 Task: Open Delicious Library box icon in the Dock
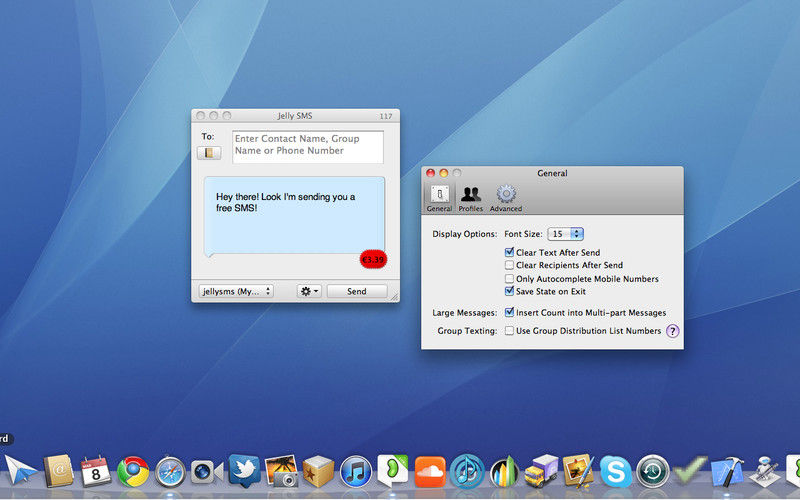318,471
